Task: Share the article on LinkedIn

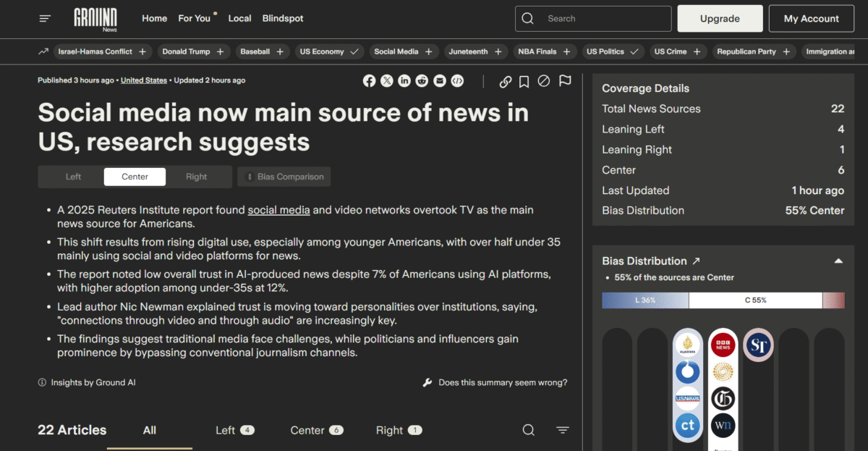Action: coord(404,81)
